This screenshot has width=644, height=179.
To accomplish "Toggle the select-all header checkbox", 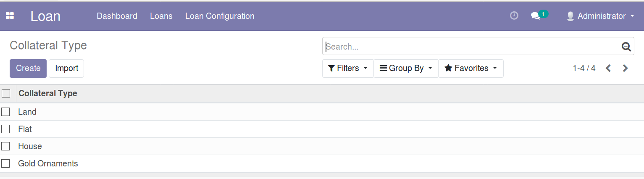I will pyautogui.click(x=6, y=93).
